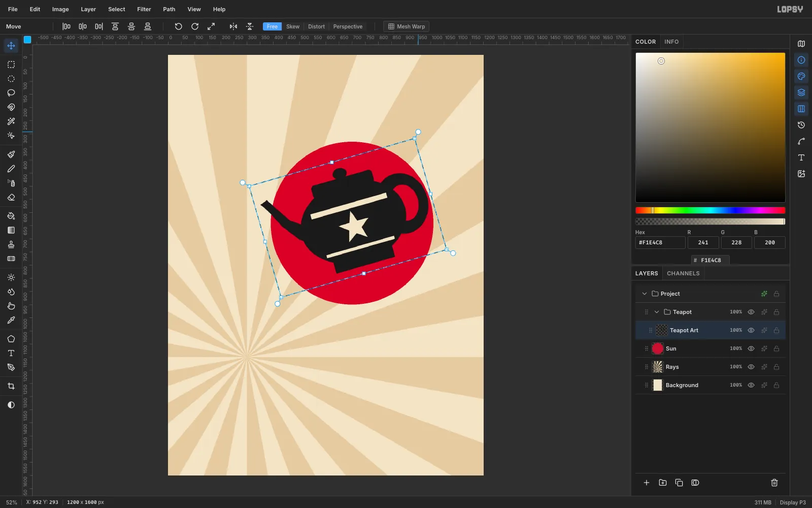Add a layer mask
The height and width of the screenshot is (508, 812).
click(x=695, y=483)
